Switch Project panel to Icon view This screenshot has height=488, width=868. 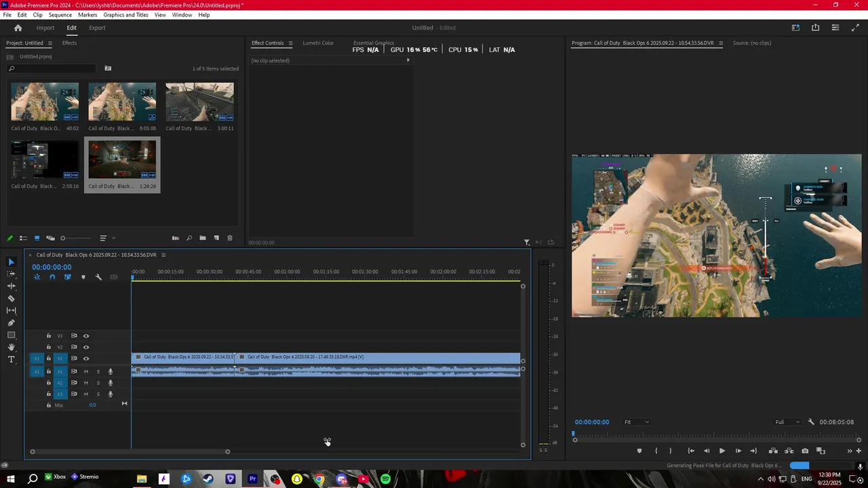coord(37,238)
